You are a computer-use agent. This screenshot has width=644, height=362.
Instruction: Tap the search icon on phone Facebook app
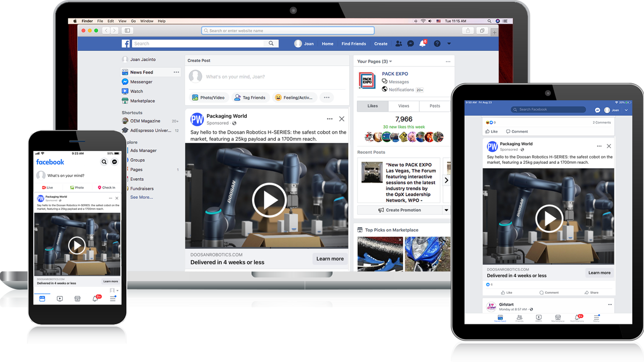tap(104, 162)
